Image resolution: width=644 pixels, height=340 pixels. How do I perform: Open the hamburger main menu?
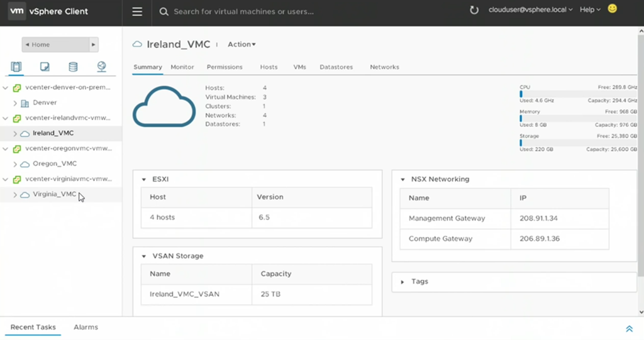pos(137,11)
